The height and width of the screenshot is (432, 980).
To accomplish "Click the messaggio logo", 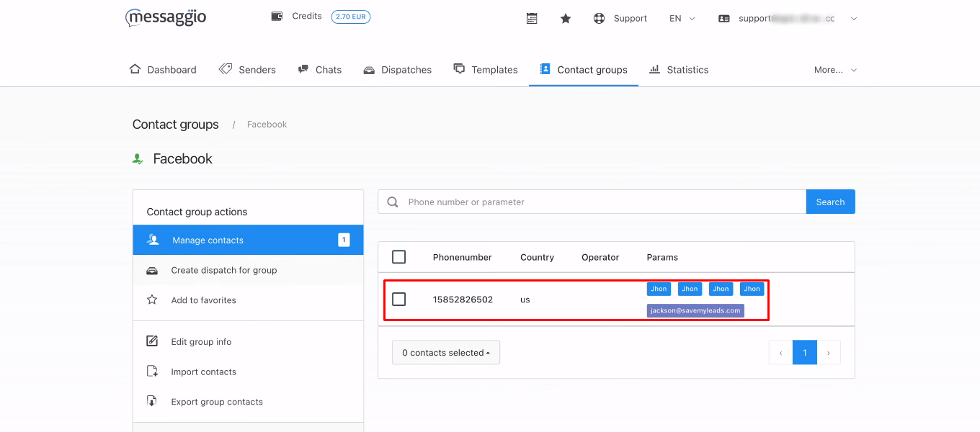I will pos(166,17).
